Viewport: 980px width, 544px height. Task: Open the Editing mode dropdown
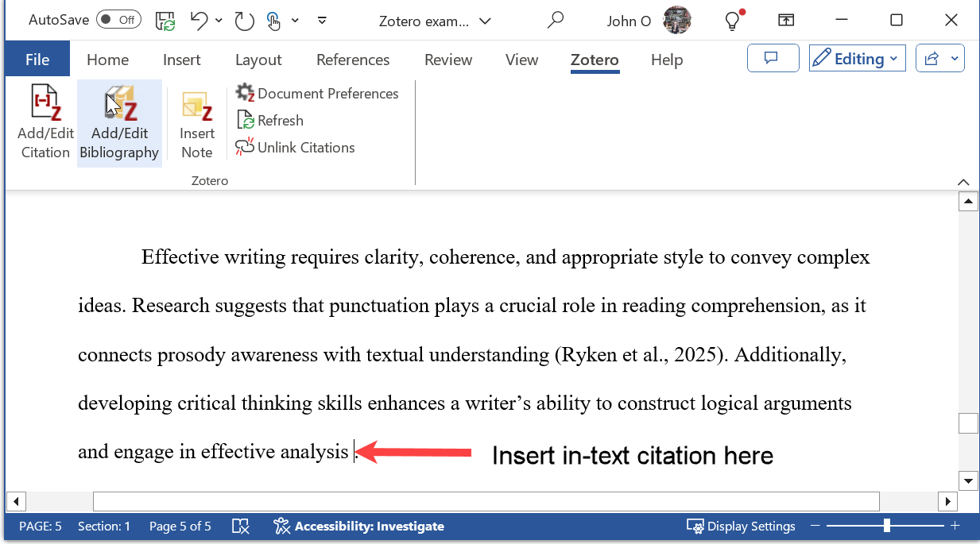(x=857, y=58)
